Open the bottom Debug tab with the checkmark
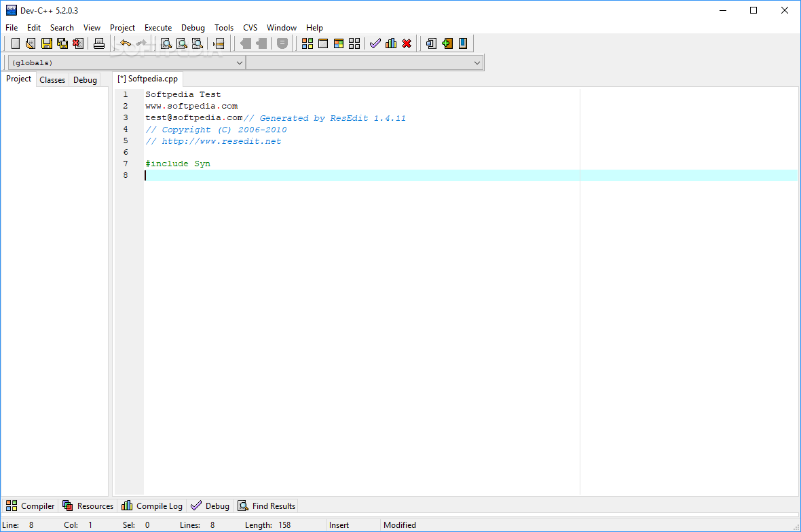 [210, 506]
